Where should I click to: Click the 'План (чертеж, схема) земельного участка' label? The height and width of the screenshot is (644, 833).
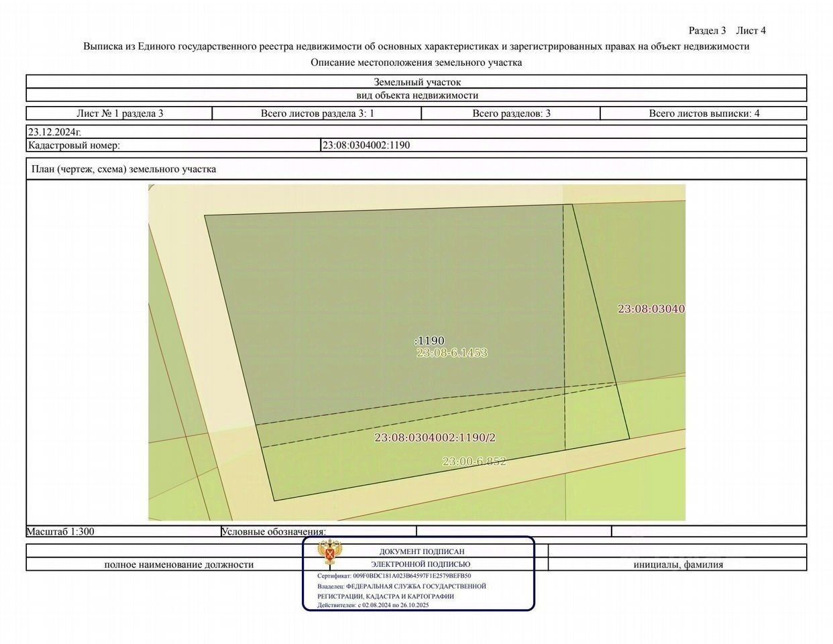click(x=124, y=169)
